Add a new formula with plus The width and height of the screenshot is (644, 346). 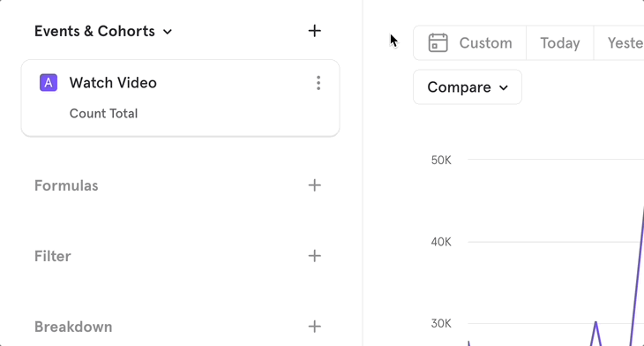(x=315, y=185)
